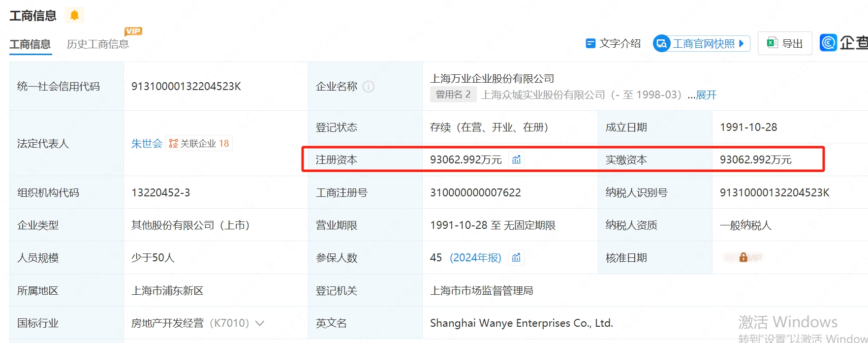Click the 国标行业 label cell
868x343 pixels.
[x=66, y=323]
